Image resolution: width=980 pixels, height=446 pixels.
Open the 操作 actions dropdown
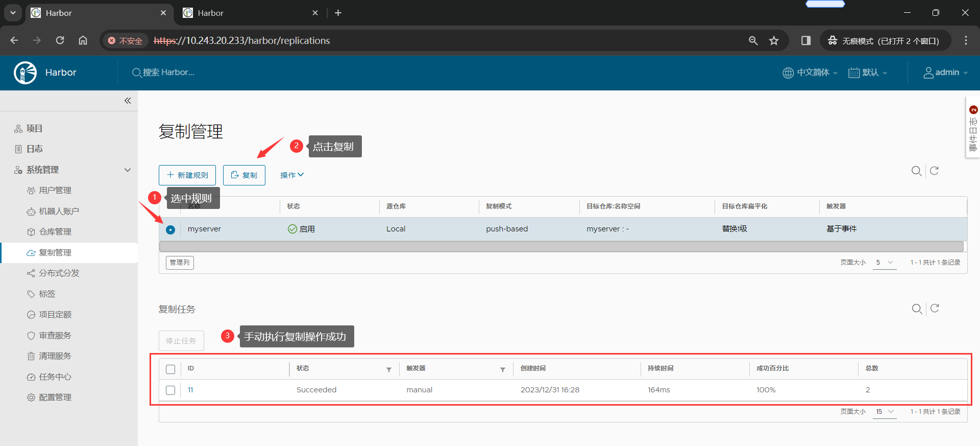[292, 175]
